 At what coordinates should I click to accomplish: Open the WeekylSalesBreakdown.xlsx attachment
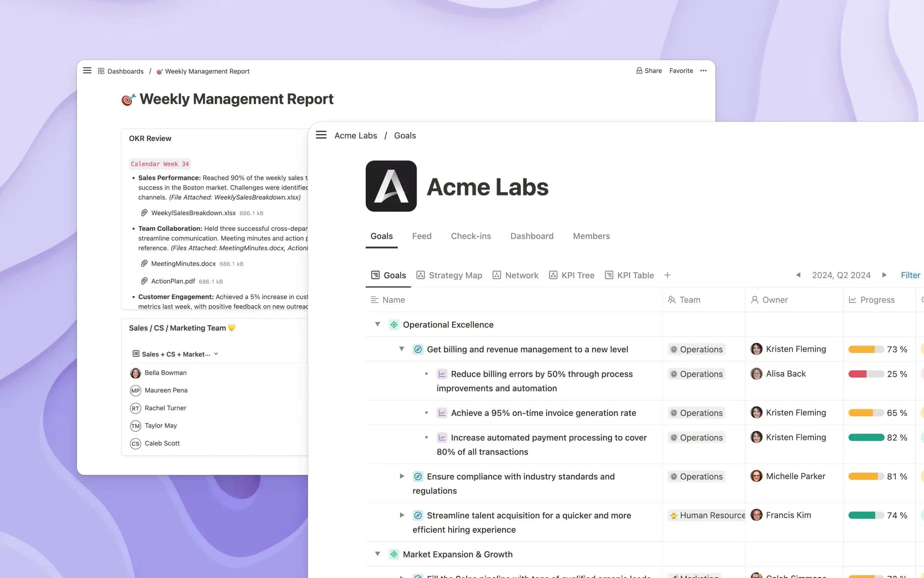(x=193, y=213)
